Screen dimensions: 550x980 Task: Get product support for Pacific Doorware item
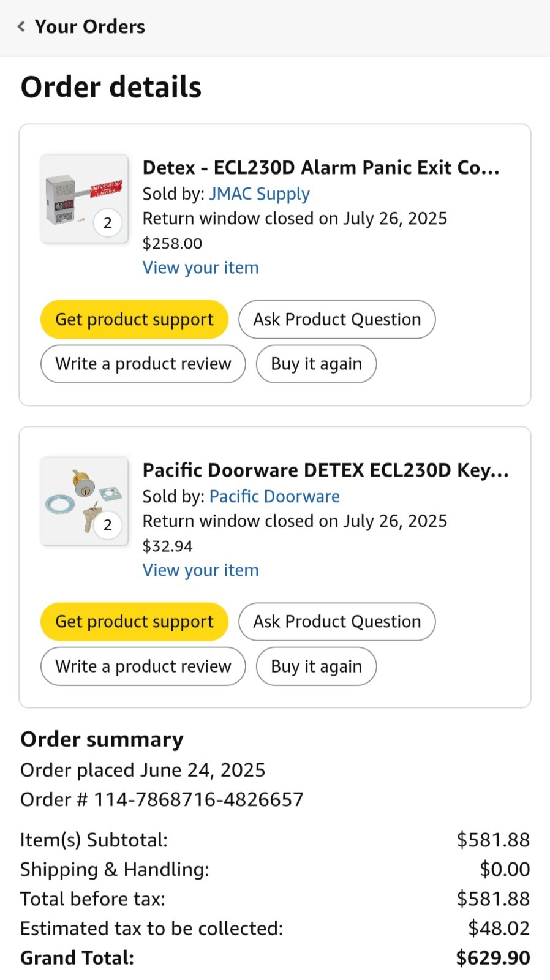coord(134,622)
